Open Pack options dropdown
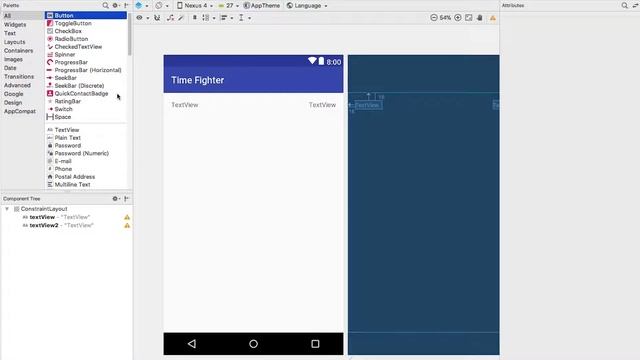The image size is (640, 360). (208, 18)
